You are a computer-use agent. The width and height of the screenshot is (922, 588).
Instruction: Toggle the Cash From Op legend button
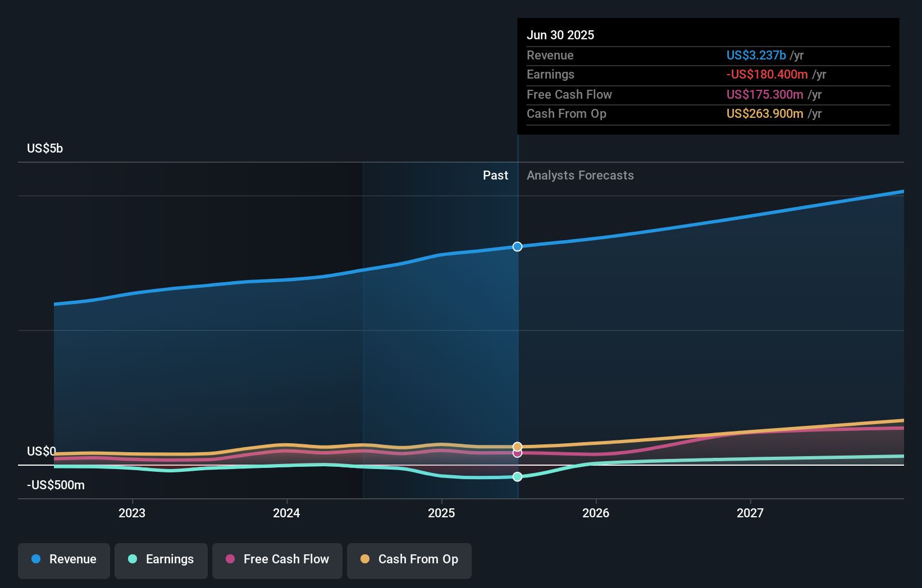pyautogui.click(x=409, y=561)
